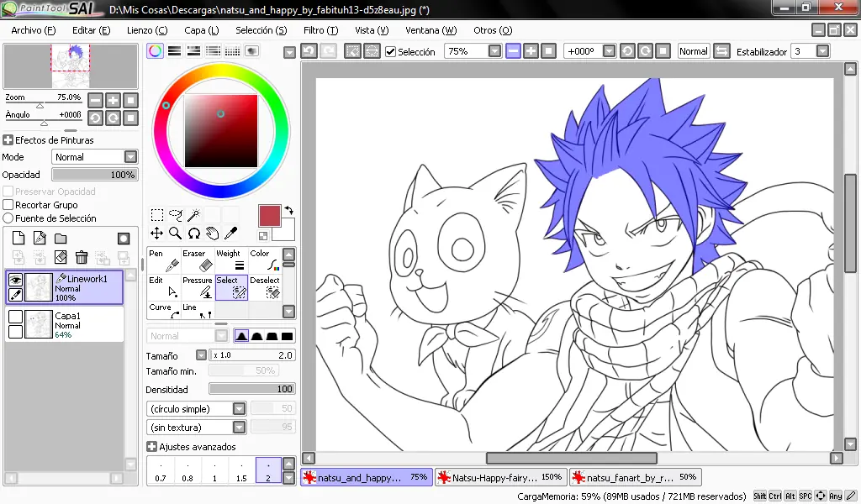Create a new normal layer

click(x=18, y=238)
